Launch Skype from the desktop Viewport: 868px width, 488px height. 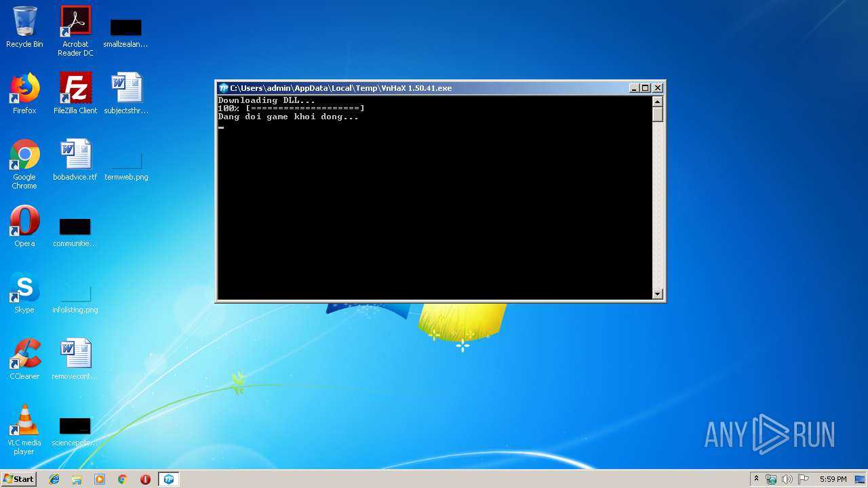24,293
